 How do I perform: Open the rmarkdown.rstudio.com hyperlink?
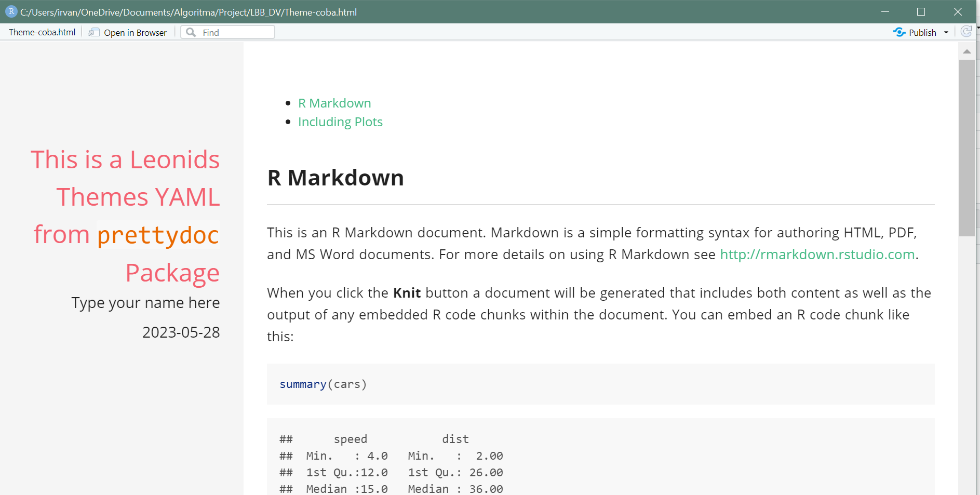click(817, 255)
